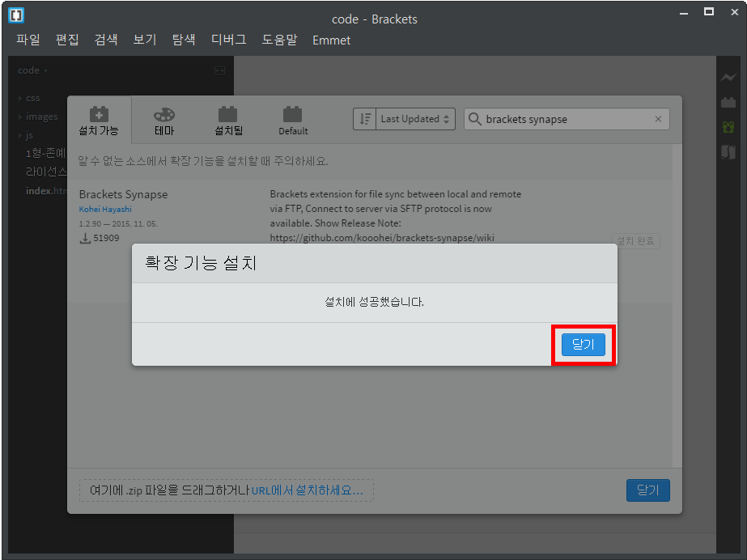The height and width of the screenshot is (560, 747).
Task: Open the Emmet menu
Action: pyautogui.click(x=332, y=40)
